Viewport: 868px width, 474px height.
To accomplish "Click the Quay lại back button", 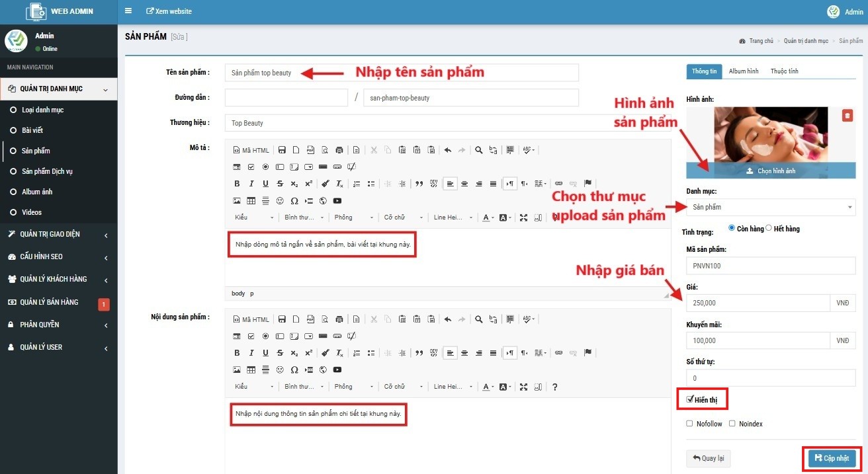I will 709,458.
